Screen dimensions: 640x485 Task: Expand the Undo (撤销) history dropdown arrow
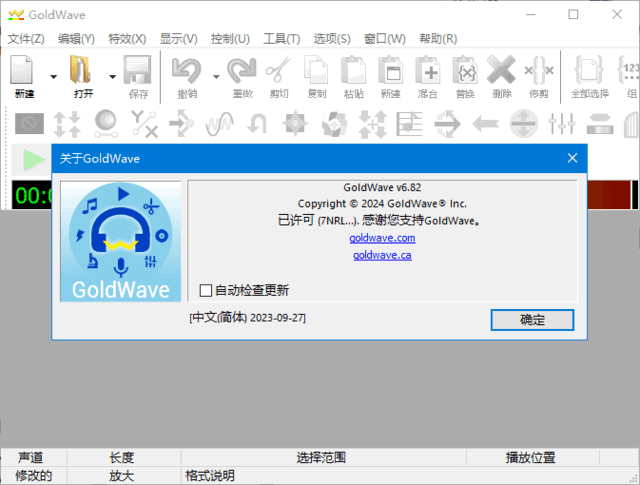pyautogui.click(x=216, y=77)
